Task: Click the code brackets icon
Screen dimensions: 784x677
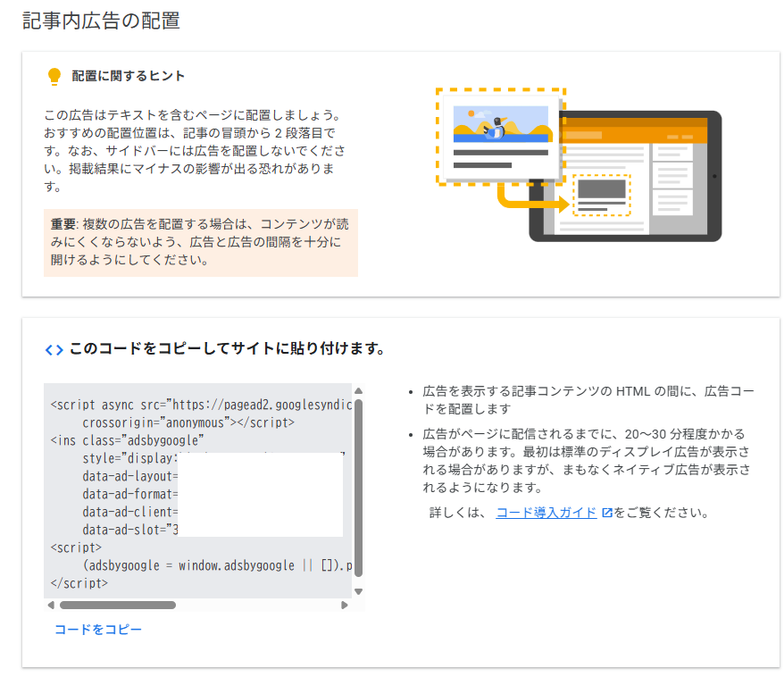Action: tap(54, 349)
